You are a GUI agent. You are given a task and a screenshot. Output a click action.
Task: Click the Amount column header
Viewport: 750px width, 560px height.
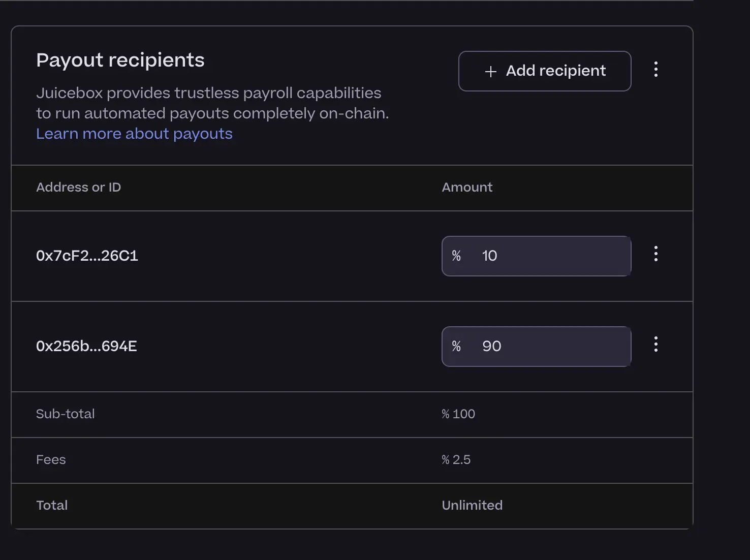click(467, 187)
